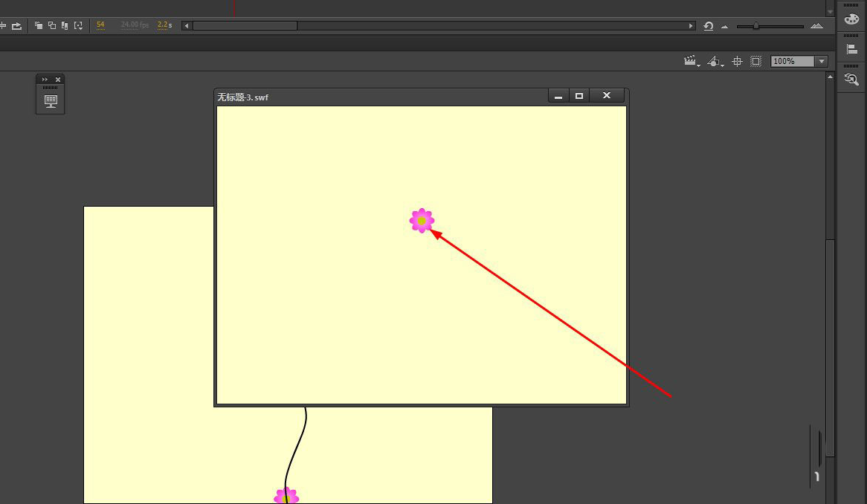Open the Edit Symbols dropdown
Viewport: 867px width, 504px height.
pyautogui.click(x=715, y=62)
